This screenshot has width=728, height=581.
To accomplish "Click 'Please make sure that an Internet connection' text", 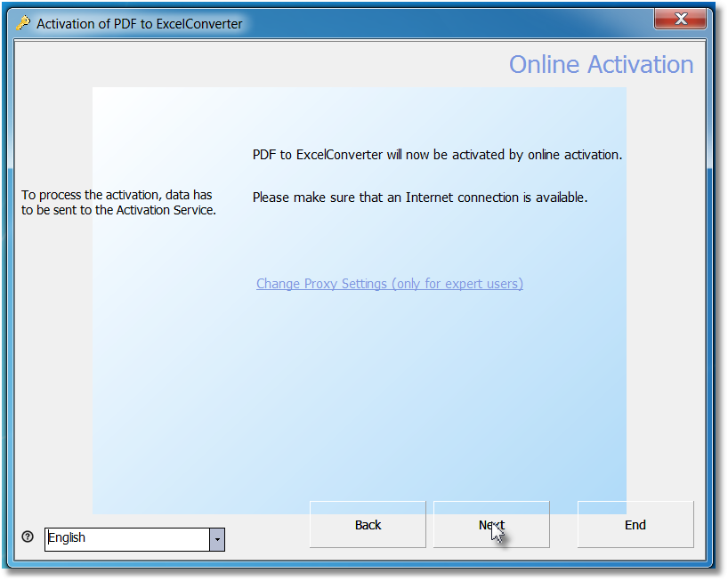I will click(386, 198).
